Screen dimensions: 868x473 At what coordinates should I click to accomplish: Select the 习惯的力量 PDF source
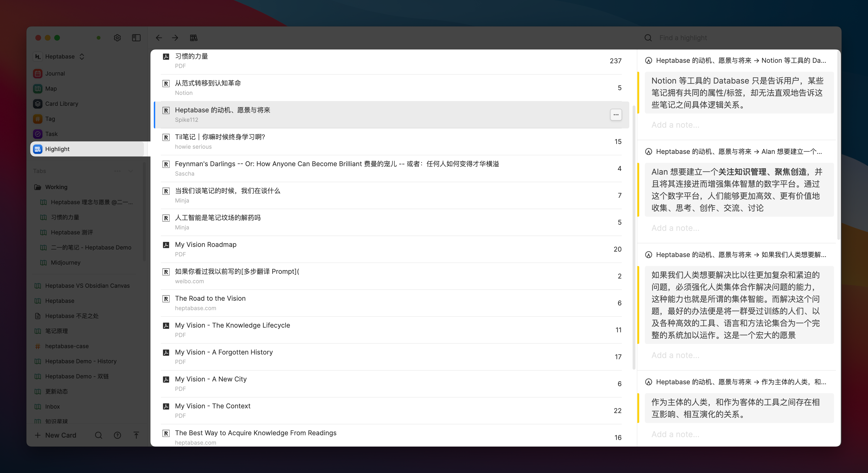(x=392, y=61)
